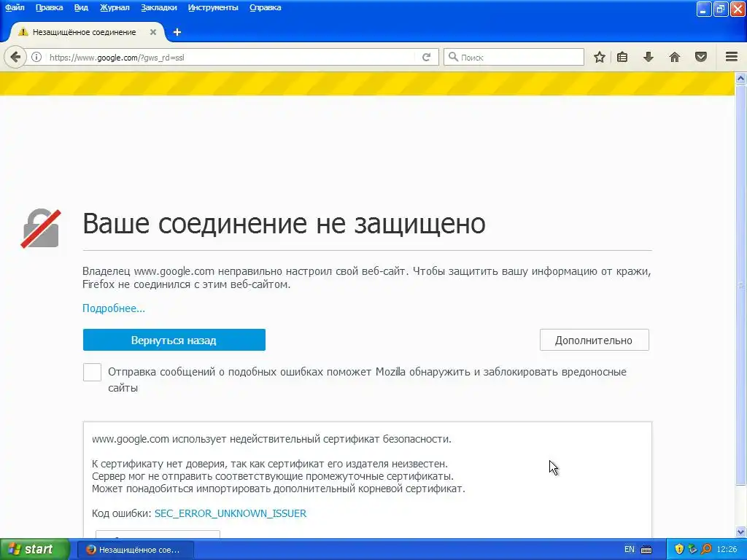The image size is (747, 560).
Task: Restore down the Firefox window
Action: click(x=721, y=9)
